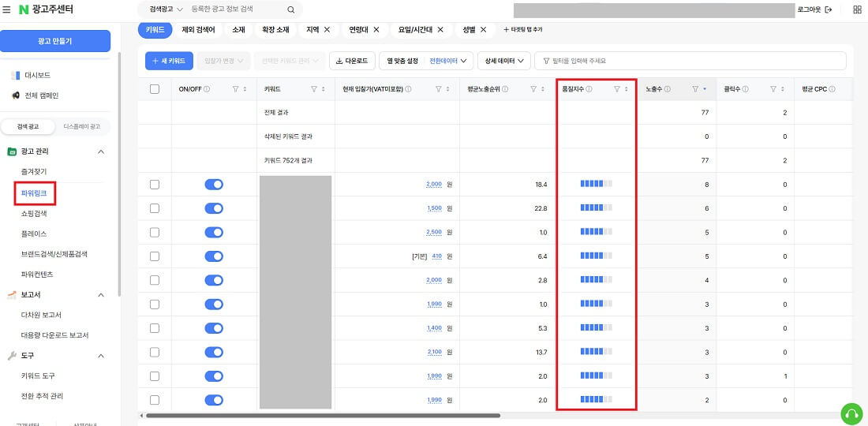868x426 pixels.
Task: Show info icon next to 현재 입찰가(VAT미포함)
Action: click(x=408, y=89)
